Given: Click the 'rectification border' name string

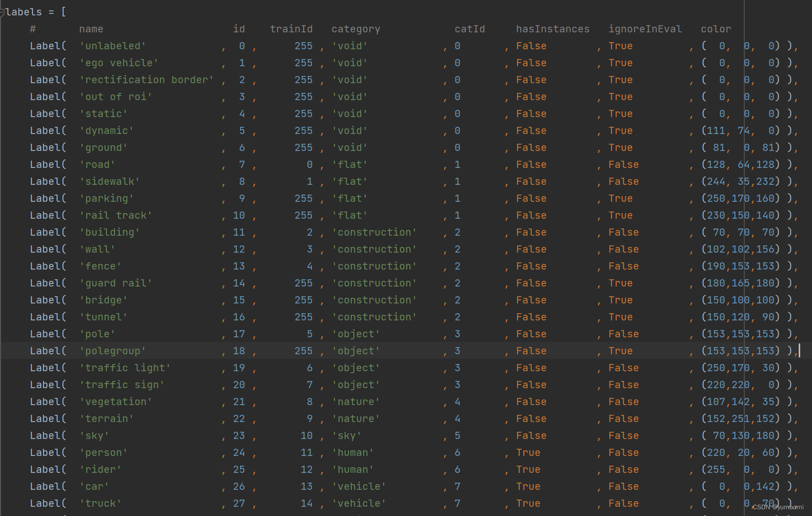Looking at the screenshot, I should tap(147, 80).
